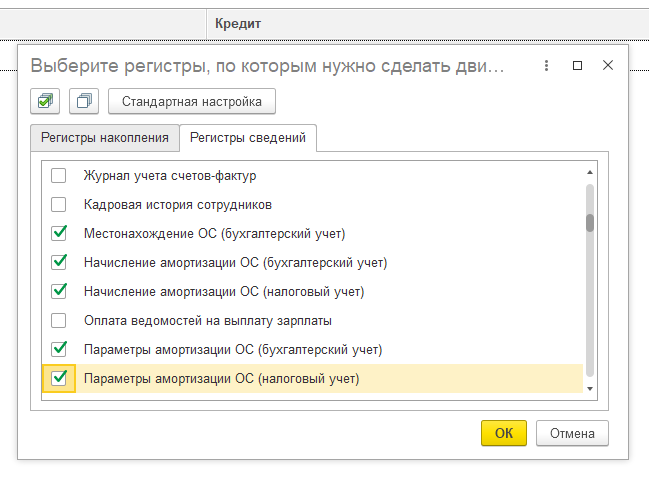Click the scroll up arrow in register list
The width and height of the screenshot is (649, 488).
pyautogui.click(x=590, y=172)
